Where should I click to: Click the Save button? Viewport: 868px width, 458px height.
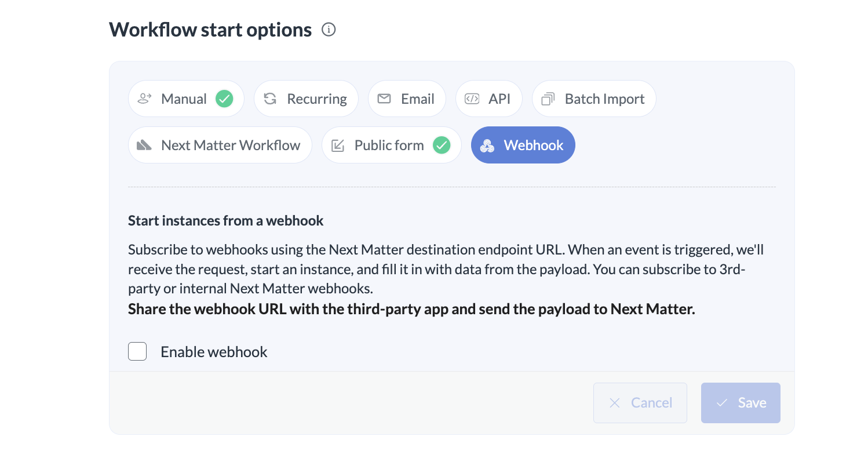pyautogui.click(x=741, y=402)
